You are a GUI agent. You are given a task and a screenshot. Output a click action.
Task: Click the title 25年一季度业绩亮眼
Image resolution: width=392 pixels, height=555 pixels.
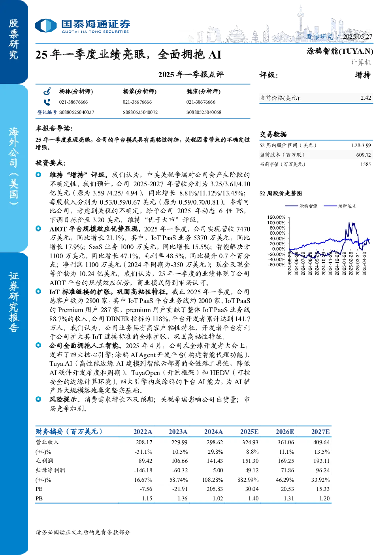(128, 54)
